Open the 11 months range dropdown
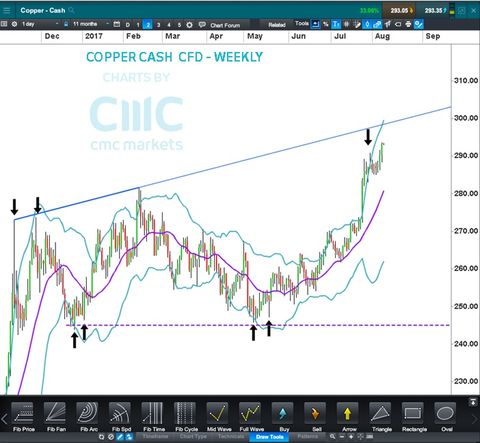The height and width of the screenshot is (443, 480). pos(91,24)
